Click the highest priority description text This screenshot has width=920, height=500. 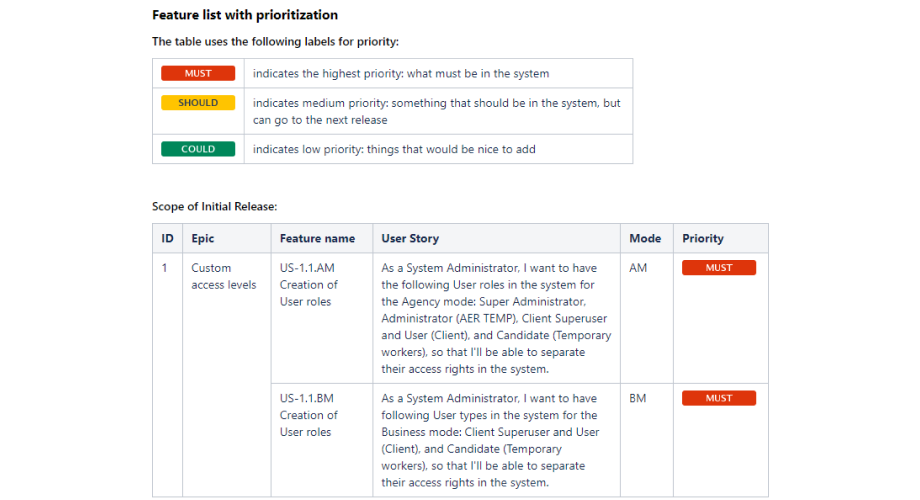401,73
